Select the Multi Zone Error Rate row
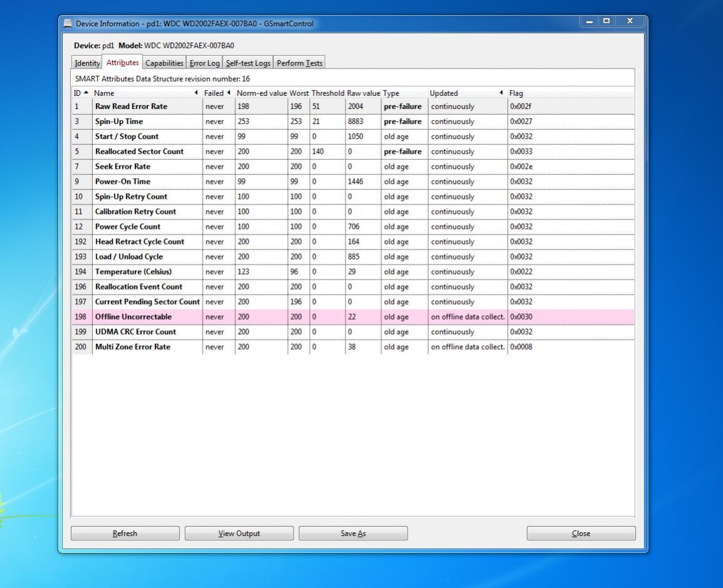 click(353, 347)
